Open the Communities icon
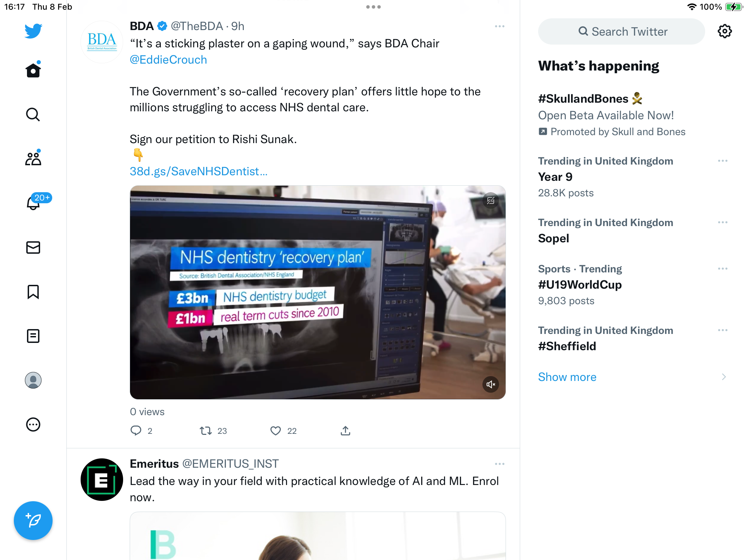The width and height of the screenshot is (747, 560). point(33,159)
